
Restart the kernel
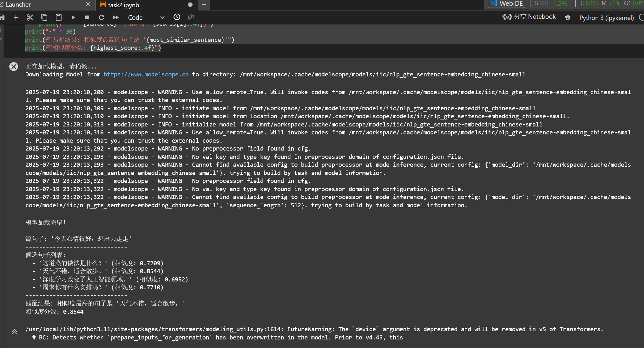[102, 17]
